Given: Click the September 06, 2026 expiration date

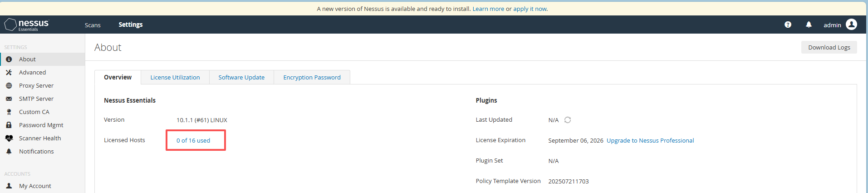Looking at the screenshot, I should (x=576, y=140).
